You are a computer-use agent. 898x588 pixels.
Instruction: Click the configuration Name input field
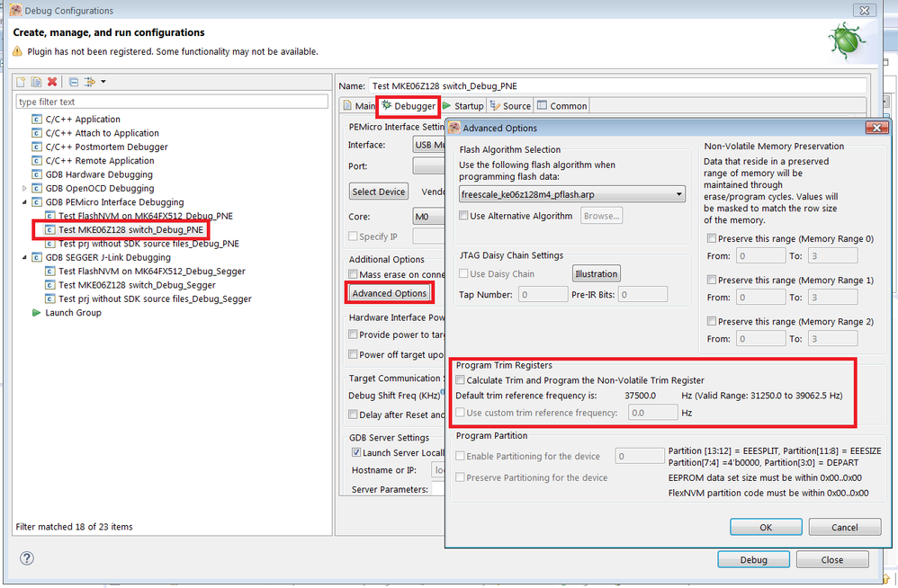pyautogui.click(x=617, y=85)
